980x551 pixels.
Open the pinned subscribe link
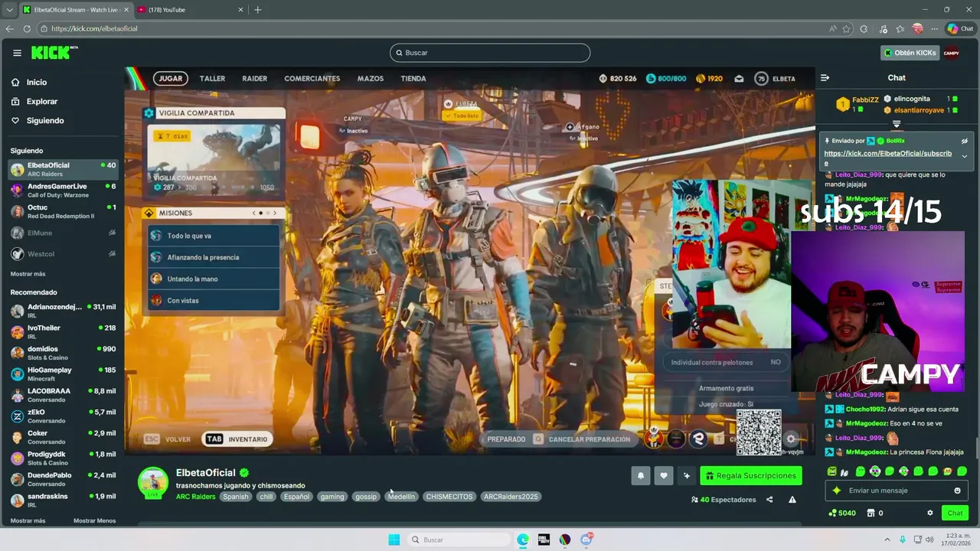pos(887,157)
